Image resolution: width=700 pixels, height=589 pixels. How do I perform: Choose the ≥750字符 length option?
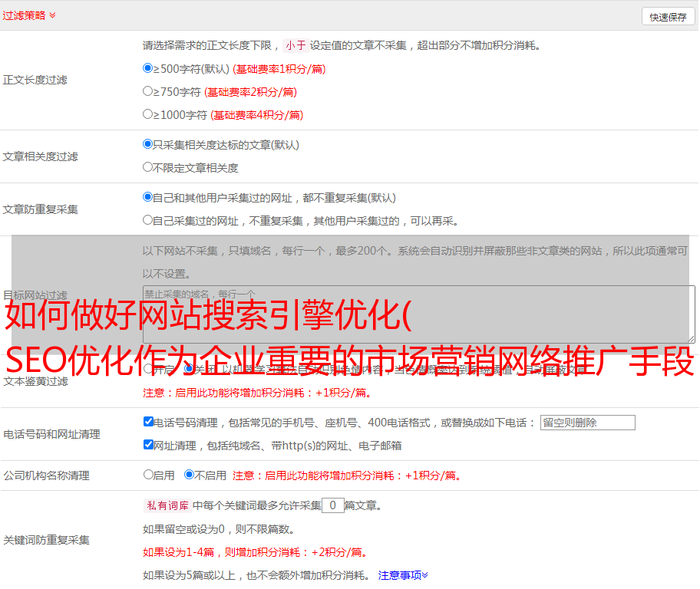[148, 91]
